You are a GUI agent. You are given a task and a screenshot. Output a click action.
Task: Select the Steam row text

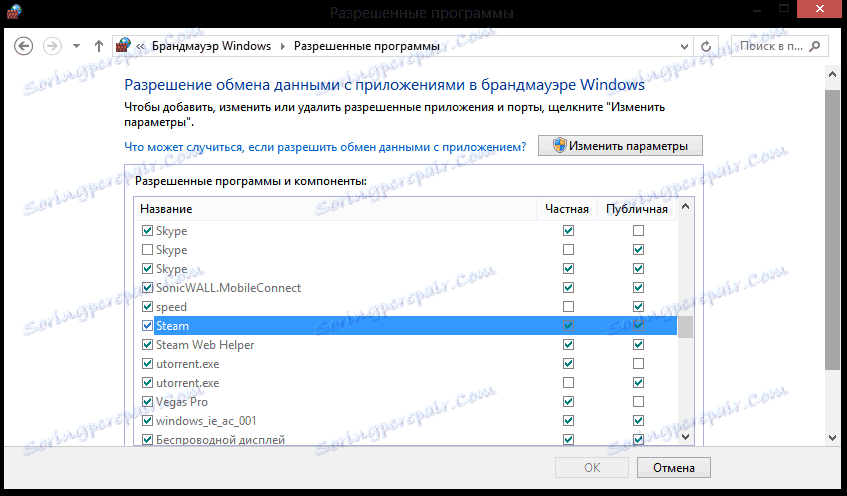pyautogui.click(x=172, y=326)
